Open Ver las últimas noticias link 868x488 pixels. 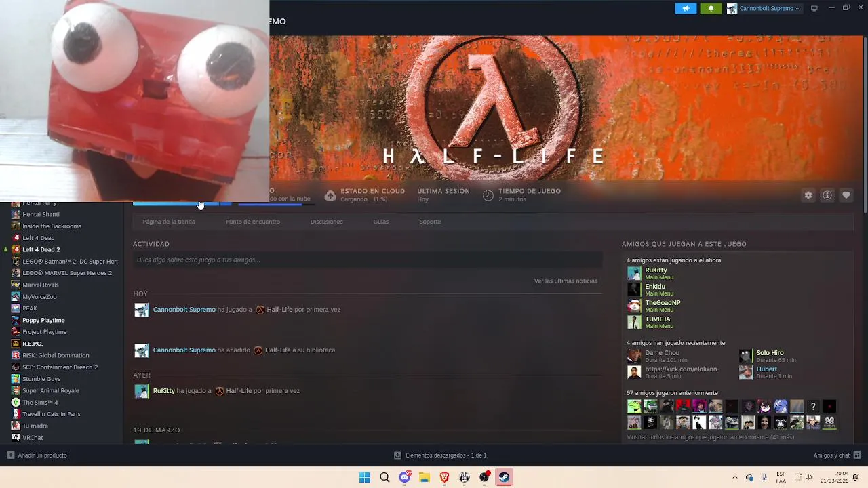coord(566,281)
